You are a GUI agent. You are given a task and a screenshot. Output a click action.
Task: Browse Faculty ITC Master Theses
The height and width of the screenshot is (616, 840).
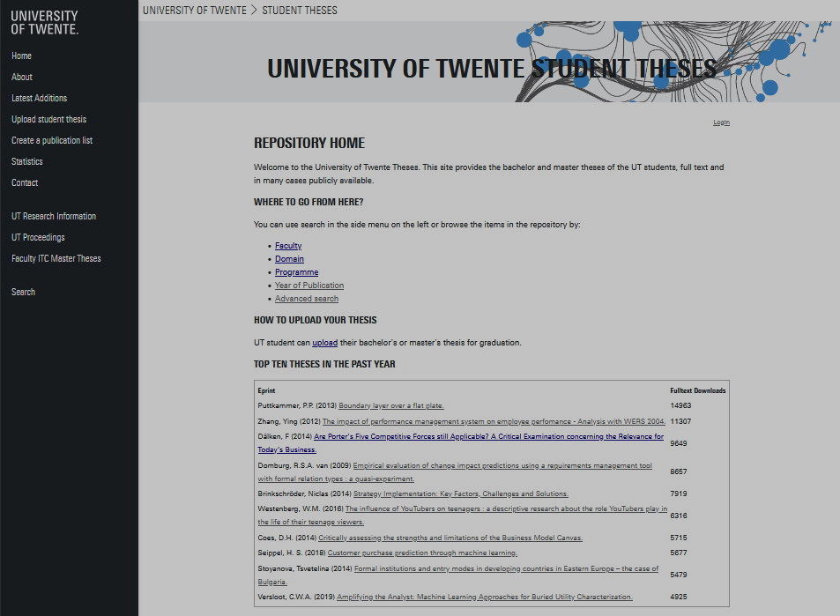pyautogui.click(x=56, y=258)
